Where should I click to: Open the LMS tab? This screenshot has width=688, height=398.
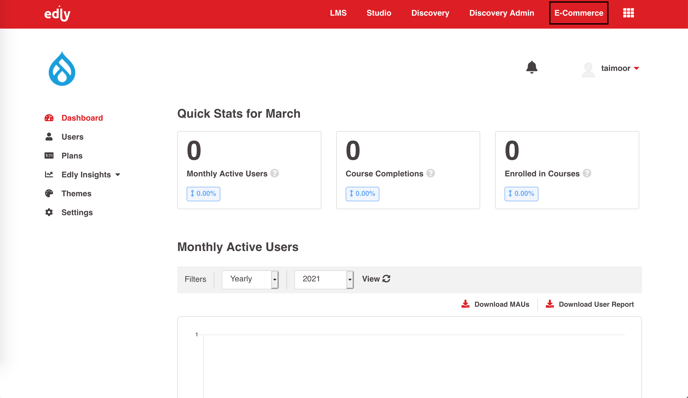pyautogui.click(x=338, y=13)
